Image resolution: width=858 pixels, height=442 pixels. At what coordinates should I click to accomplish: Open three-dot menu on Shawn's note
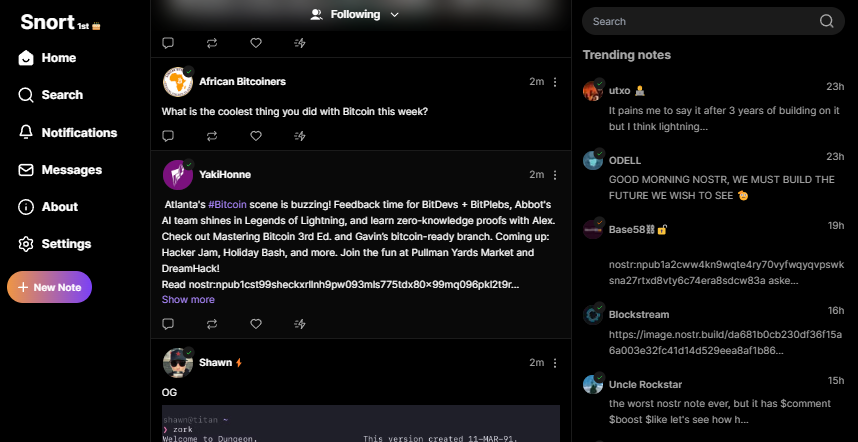click(556, 362)
